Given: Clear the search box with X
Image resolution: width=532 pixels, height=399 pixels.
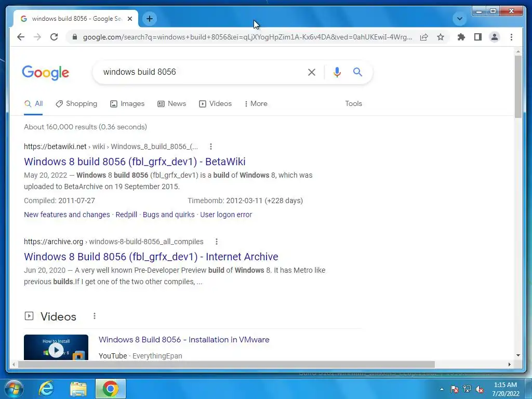Looking at the screenshot, I should point(312,72).
